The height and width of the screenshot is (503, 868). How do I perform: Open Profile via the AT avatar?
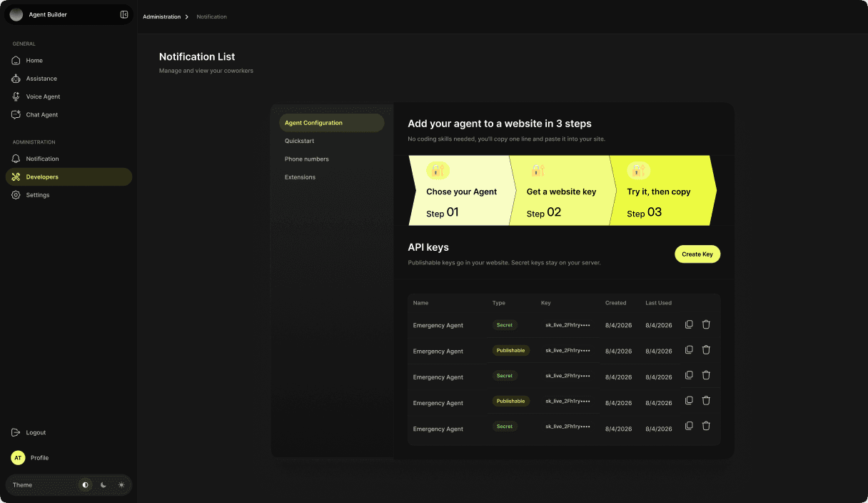coord(18,458)
